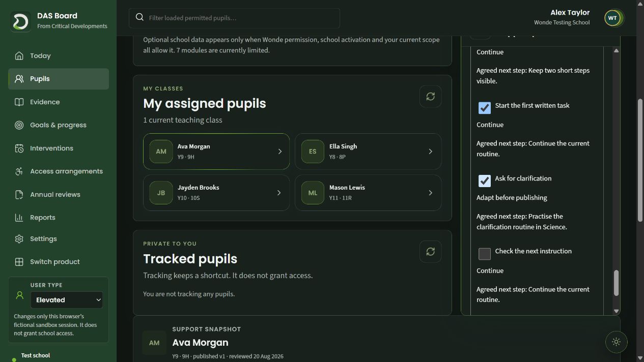Open the User Type dropdown
This screenshot has width=644, height=362.
click(x=67, y=300)
